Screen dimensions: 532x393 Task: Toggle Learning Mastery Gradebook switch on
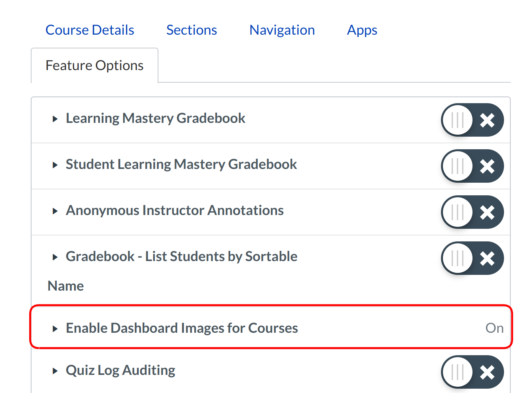(x=472, y=120)
